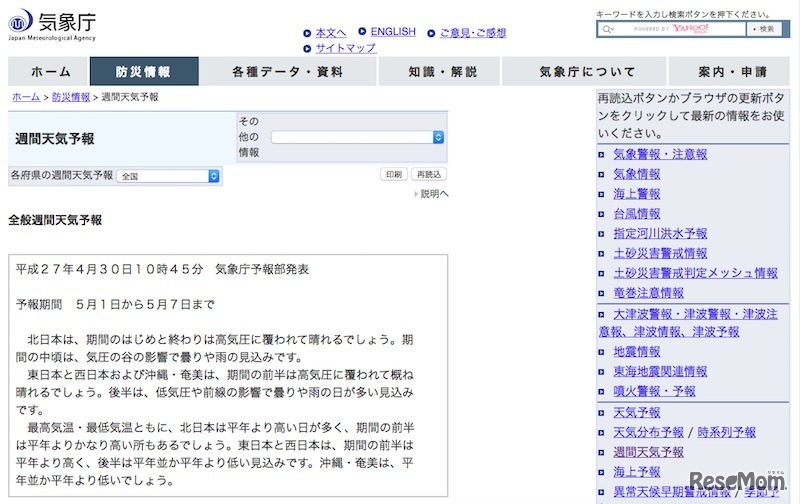The height and width of the screenshot is (504, 800).
Task: Click the ホーム breadcrumb link
Action: (26, 97)
